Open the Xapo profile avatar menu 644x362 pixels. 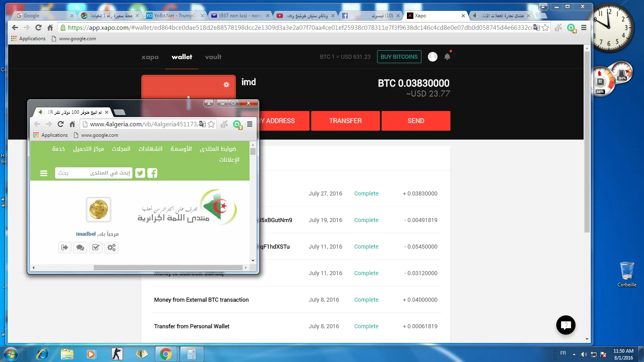433,57
